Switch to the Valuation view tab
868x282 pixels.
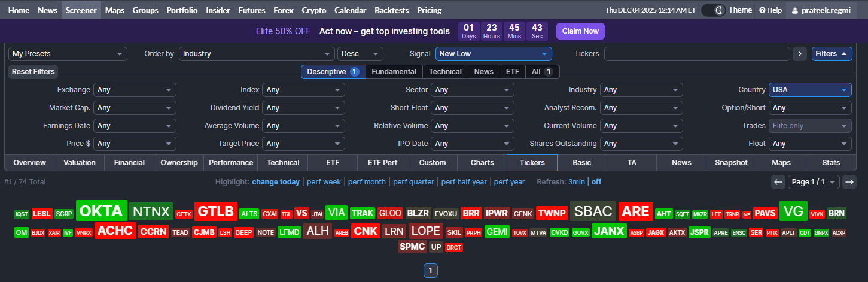click(79, 163)
